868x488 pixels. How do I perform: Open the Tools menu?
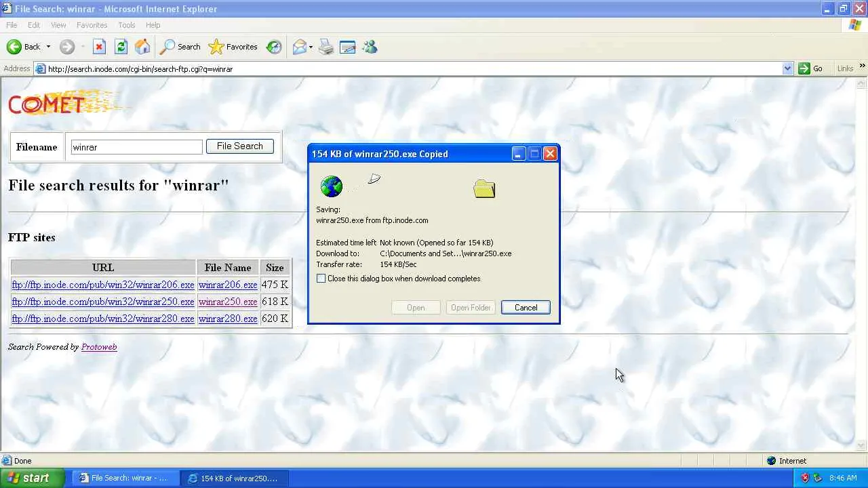127,25
